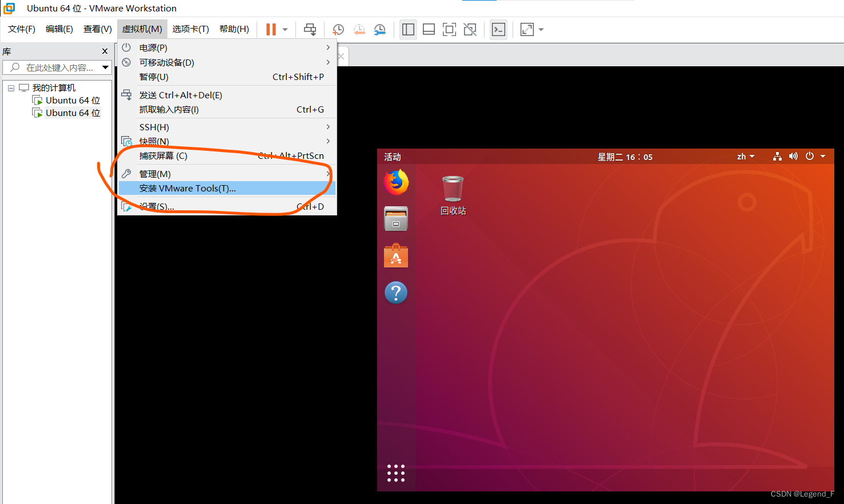
Task: Open Files from the Ubuntu dock
Action: pyautogui.click(x=396, y=218)
